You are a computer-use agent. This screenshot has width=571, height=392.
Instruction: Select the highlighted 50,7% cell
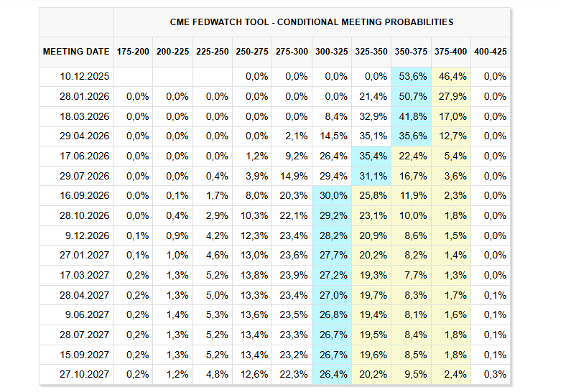pyautogui.click(x=413, y=96)
